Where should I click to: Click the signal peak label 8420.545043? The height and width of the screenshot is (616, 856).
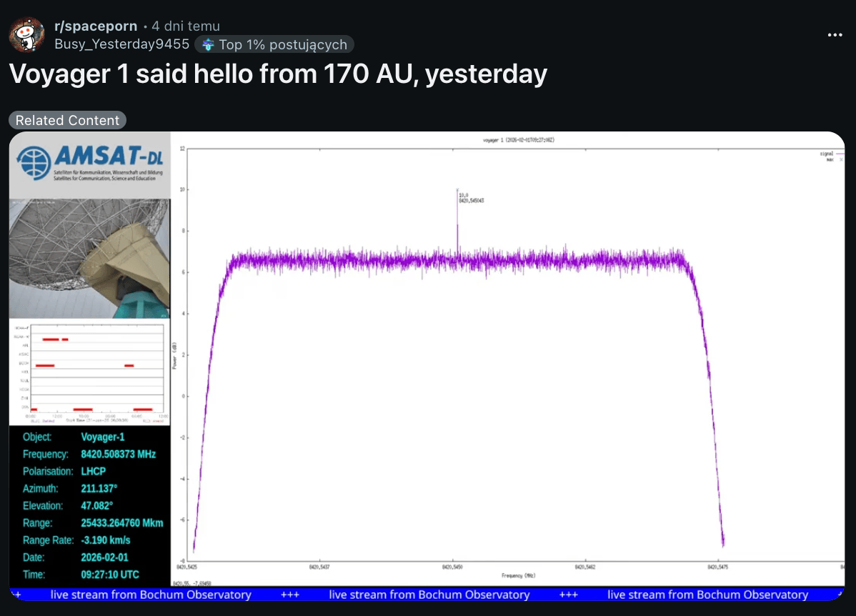pyautogui.click(x=472, y=201)
